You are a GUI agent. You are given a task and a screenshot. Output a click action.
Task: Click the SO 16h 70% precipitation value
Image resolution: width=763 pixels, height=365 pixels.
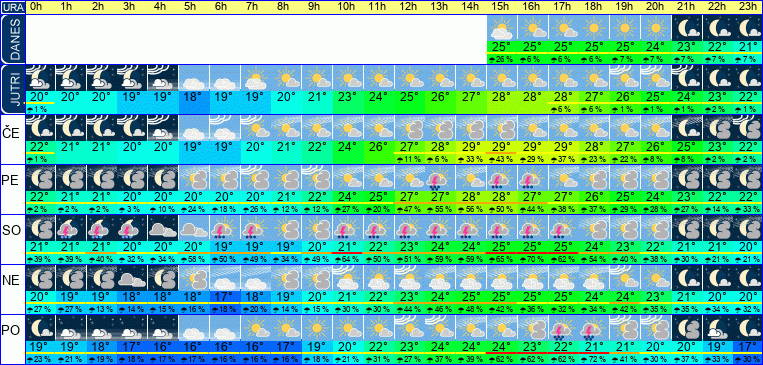click(532, 259)
